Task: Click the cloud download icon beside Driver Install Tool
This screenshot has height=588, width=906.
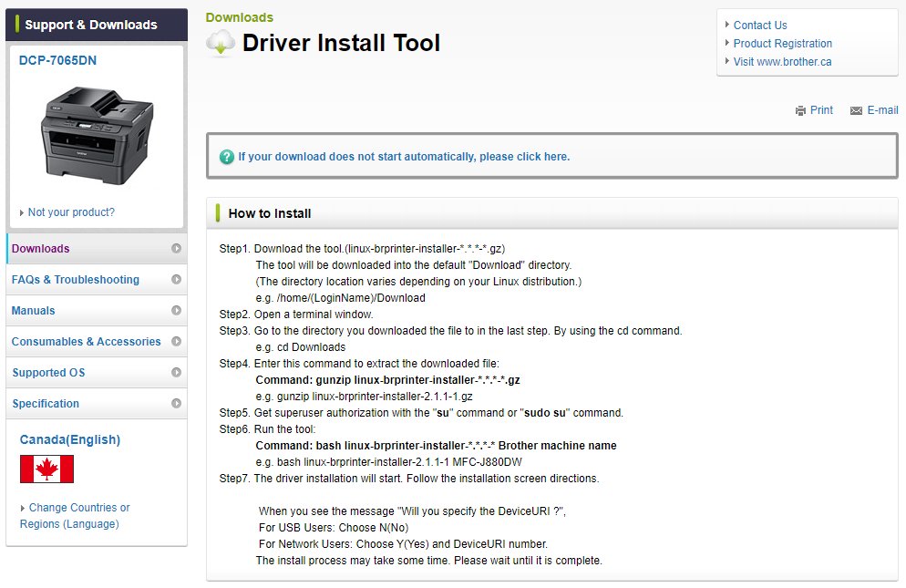Action: coord(221,44)
